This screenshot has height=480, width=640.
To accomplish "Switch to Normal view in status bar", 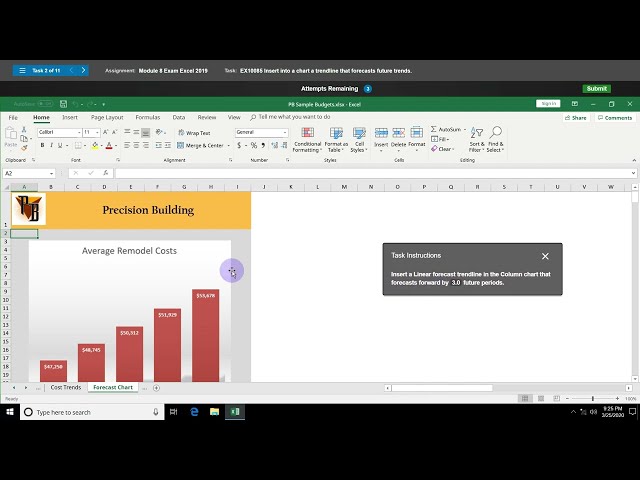I will pyautogui.click(x=525, y=398).
